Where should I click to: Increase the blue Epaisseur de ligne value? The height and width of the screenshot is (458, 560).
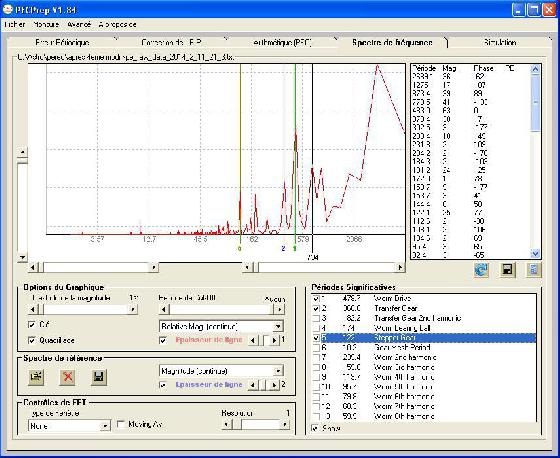tap(274, 385)
